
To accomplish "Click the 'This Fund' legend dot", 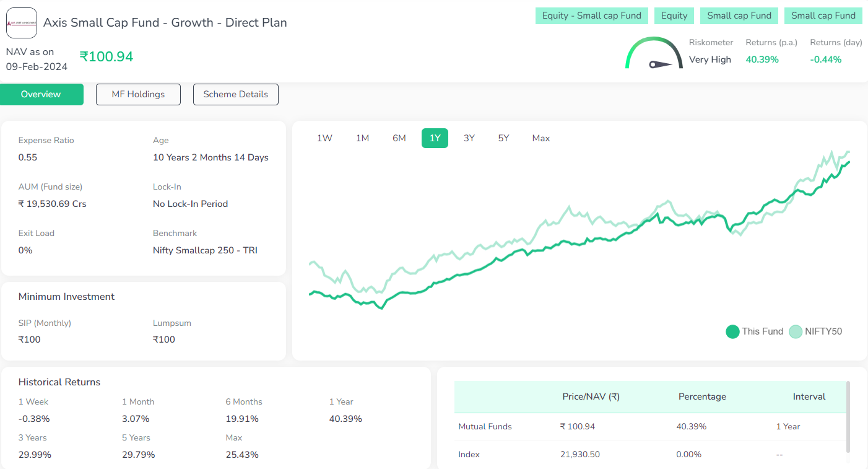I will (732, 331).
